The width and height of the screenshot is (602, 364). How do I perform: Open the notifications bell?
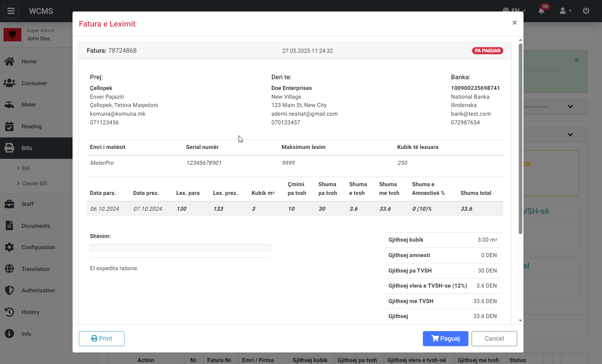541,11
